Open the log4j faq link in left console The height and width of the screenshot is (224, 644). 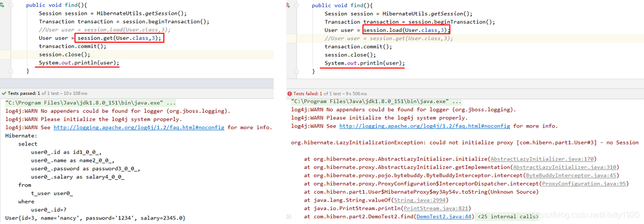tap(139, 128)
